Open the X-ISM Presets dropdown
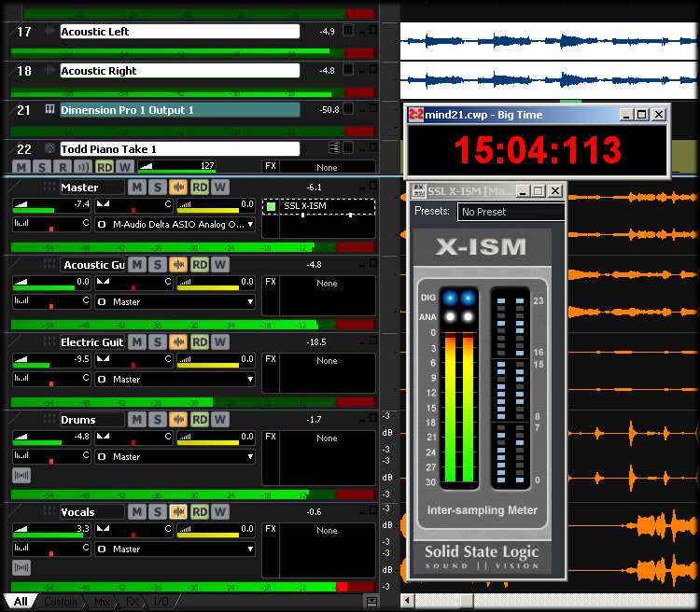This screenshot has width=700, height=612. [x=511, y=212]
